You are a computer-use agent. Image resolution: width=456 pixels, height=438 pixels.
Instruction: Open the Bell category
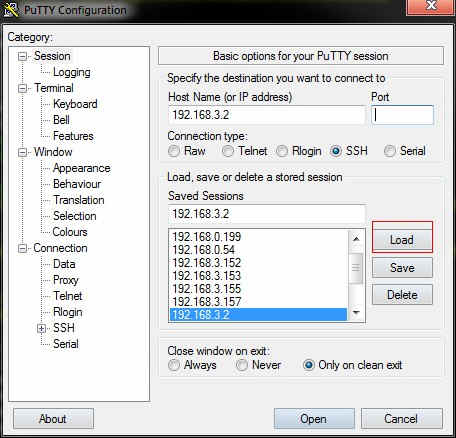(x=61, y=120)
